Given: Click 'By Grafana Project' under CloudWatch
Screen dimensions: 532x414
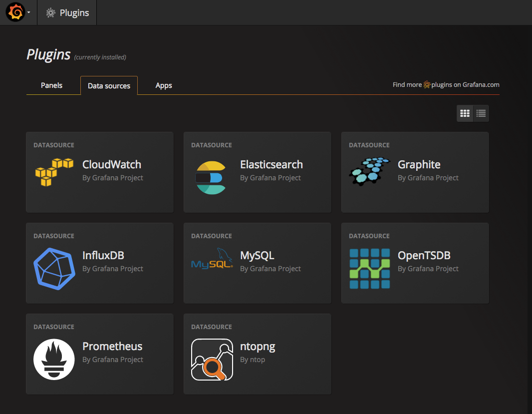Looking at the screenshot, I should click(x=113, y=178).
